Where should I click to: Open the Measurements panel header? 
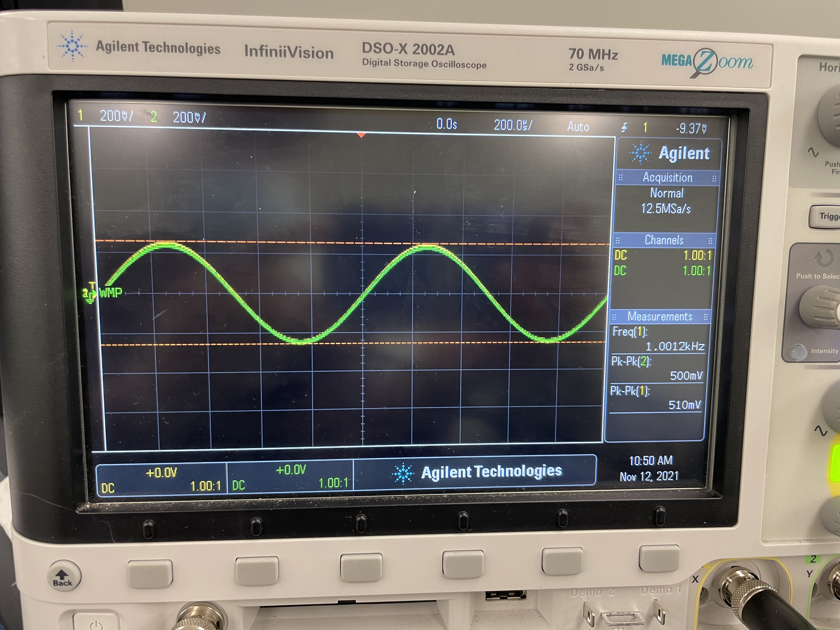(x=660, y=316)
